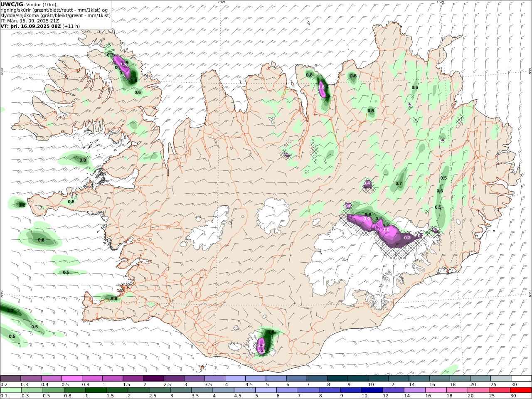This screenshot has width=532, height=399.
Task: Click the light grey 25–30 snow swatch
Action: (x=500, y=378)
